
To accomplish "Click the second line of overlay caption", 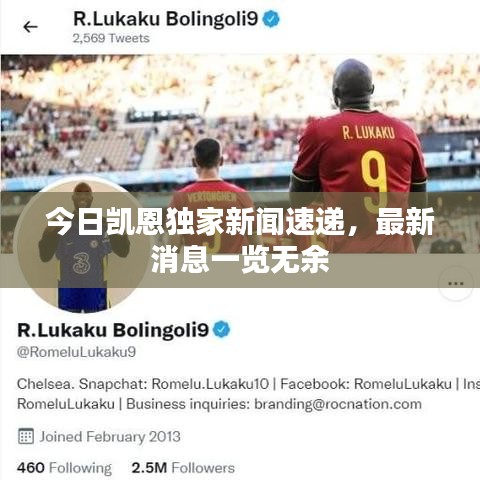I will pos(240,260).
